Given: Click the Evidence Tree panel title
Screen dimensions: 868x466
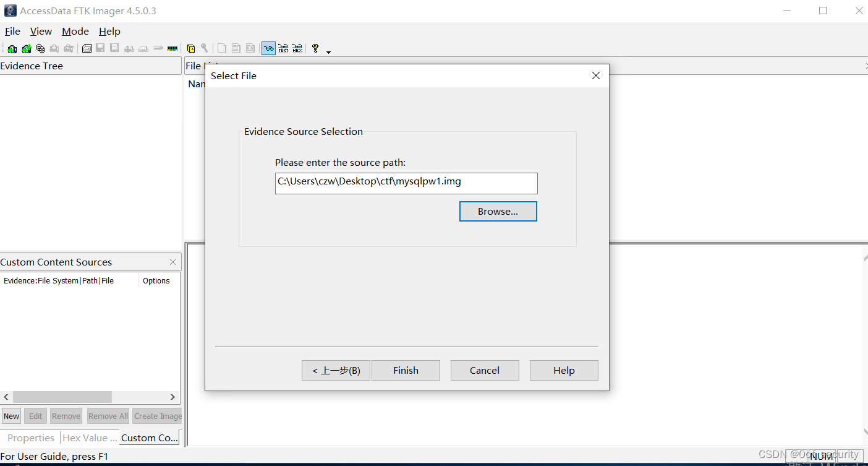Looking at the screenshot, I should [x=32, y=66].
